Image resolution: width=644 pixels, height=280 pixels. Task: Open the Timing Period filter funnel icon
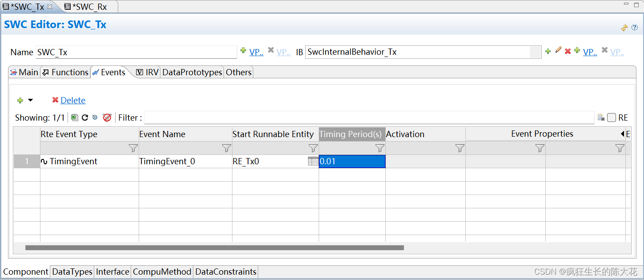tap(380, 148)
